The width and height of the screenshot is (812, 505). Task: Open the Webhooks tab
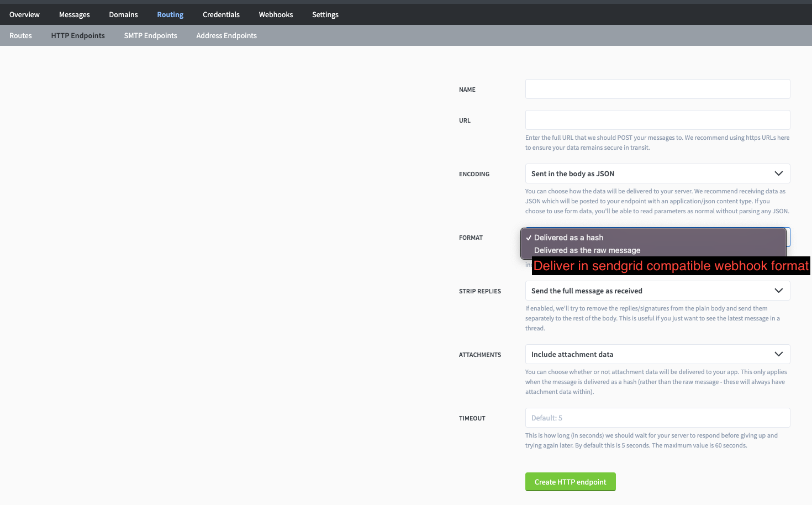[276, 14]
